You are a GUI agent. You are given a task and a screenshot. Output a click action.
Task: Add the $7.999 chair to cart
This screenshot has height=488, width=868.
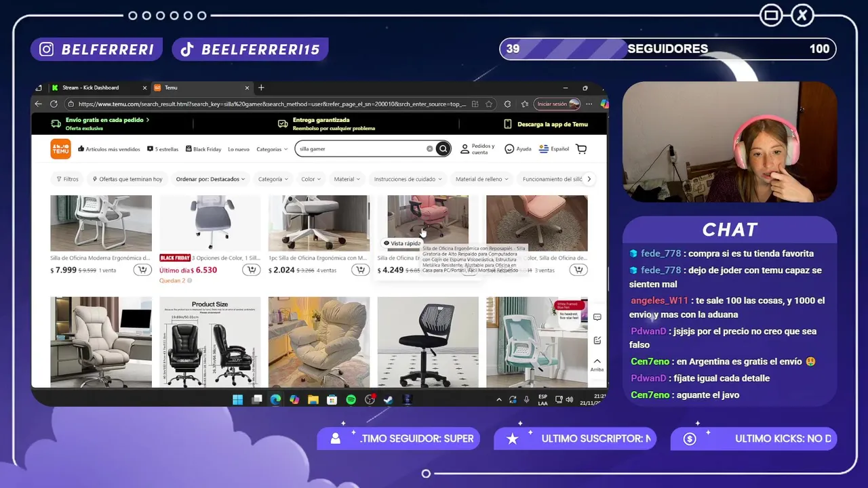[142, 270]
